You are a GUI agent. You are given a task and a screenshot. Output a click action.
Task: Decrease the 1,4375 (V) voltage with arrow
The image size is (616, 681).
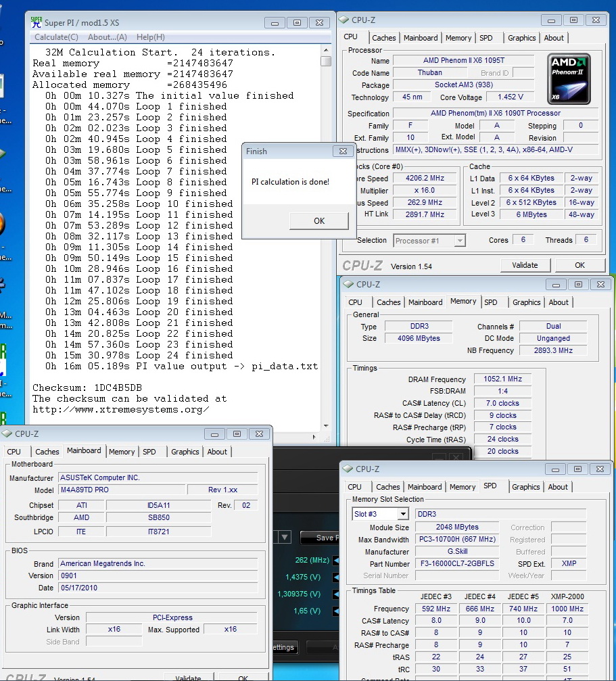click(x=335, y=578)
